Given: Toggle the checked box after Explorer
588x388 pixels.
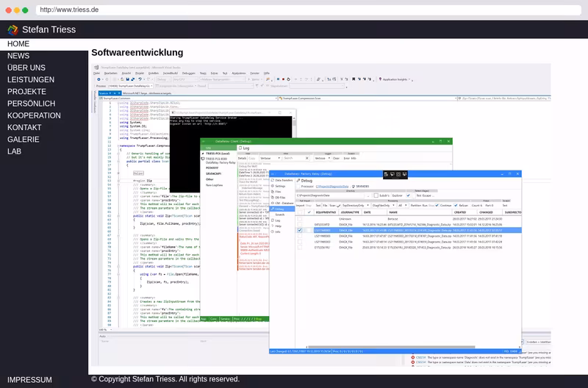Looking at the screenshot, I should tap(408, 195).
